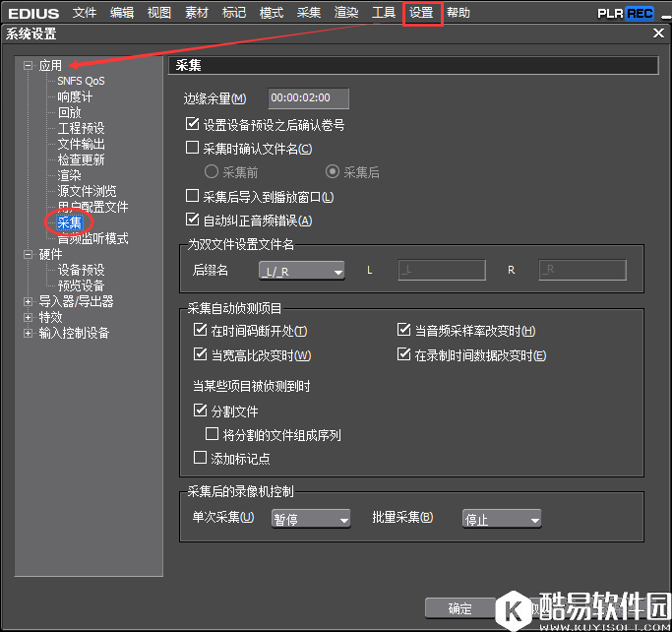Close the 系统设置 dialog
This screenshot has width=672, height=632.
(x=658, y=33)
